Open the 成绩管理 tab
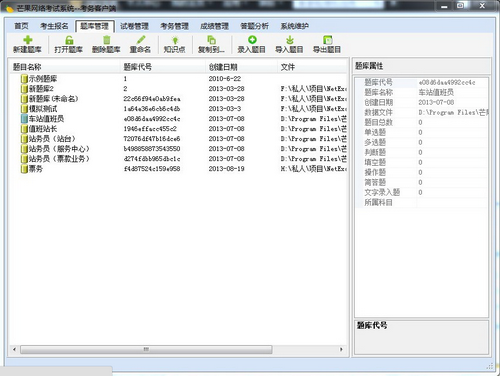 (214, 26)
